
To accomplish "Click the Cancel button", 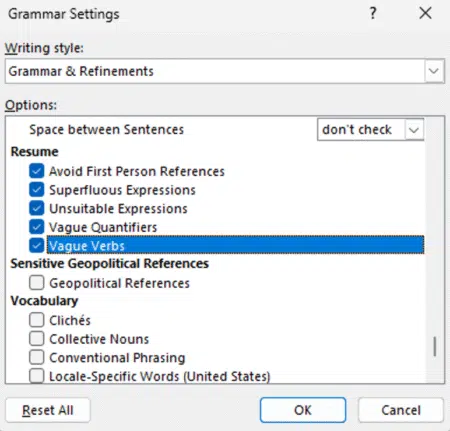I will (401, 410).
